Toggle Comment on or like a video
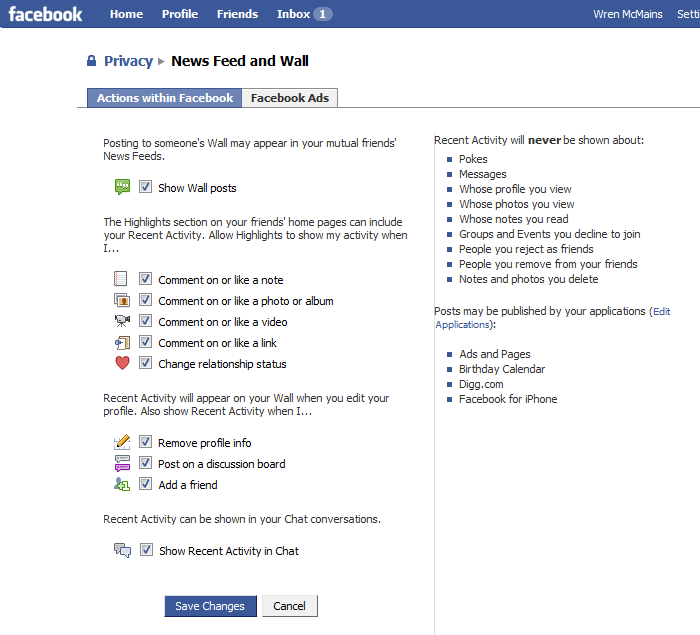The width and height of the screenshot is (700, 635). (145, 321)
